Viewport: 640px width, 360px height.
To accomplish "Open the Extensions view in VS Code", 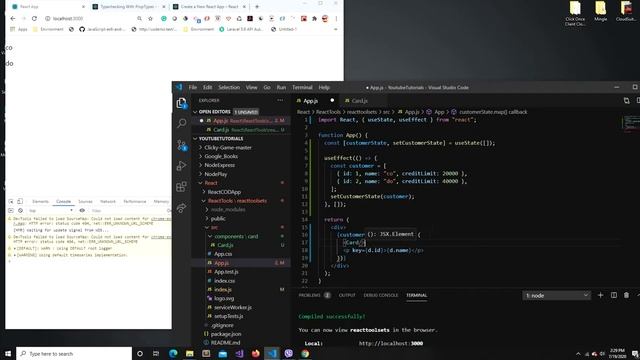I will [x=182, y=187].
